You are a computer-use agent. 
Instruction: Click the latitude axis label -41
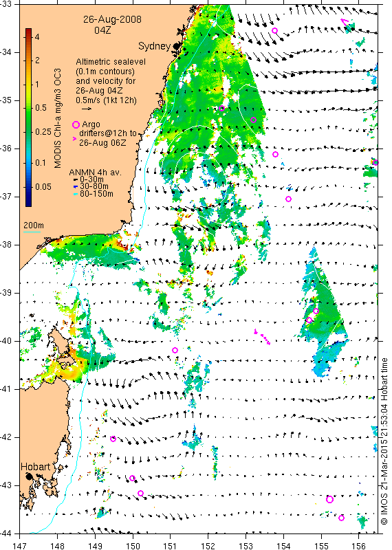tap(6, 389)
